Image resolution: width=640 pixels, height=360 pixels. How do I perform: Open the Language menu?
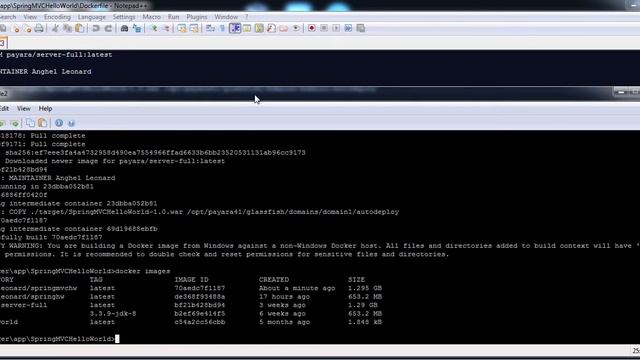(x=91, y=17)
